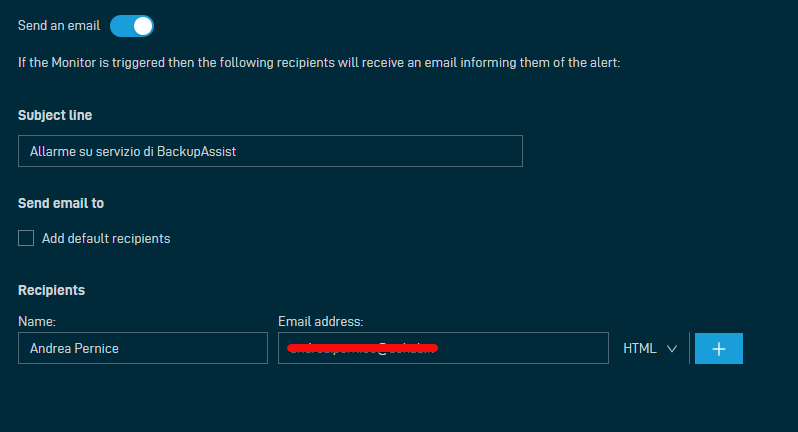Click the divider between HTML dropdown and plus button
Image resolution: width=798 pixels, height=432 pixels.
[x=689, y=348]
